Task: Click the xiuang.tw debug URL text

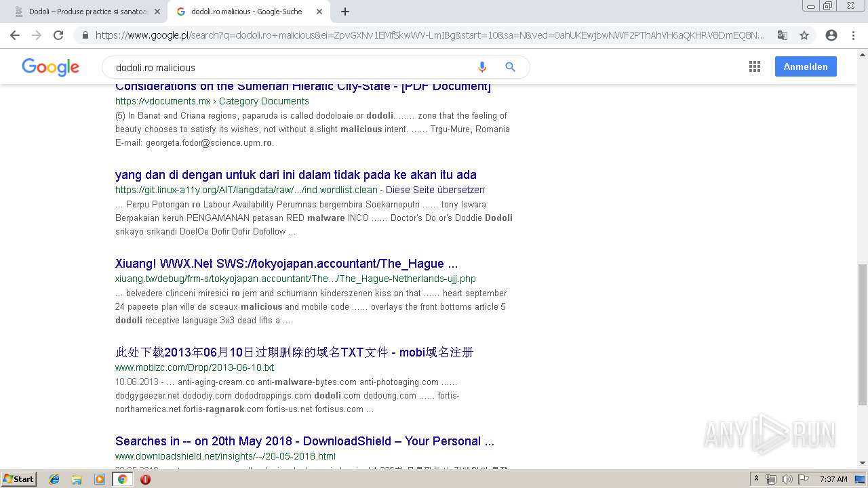Action: tap(296, 279)
